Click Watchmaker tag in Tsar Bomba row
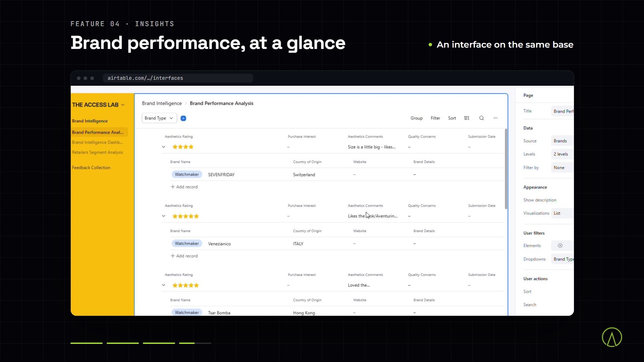The height and width of the screenshot is (362, 644). [x=187, y=313]
